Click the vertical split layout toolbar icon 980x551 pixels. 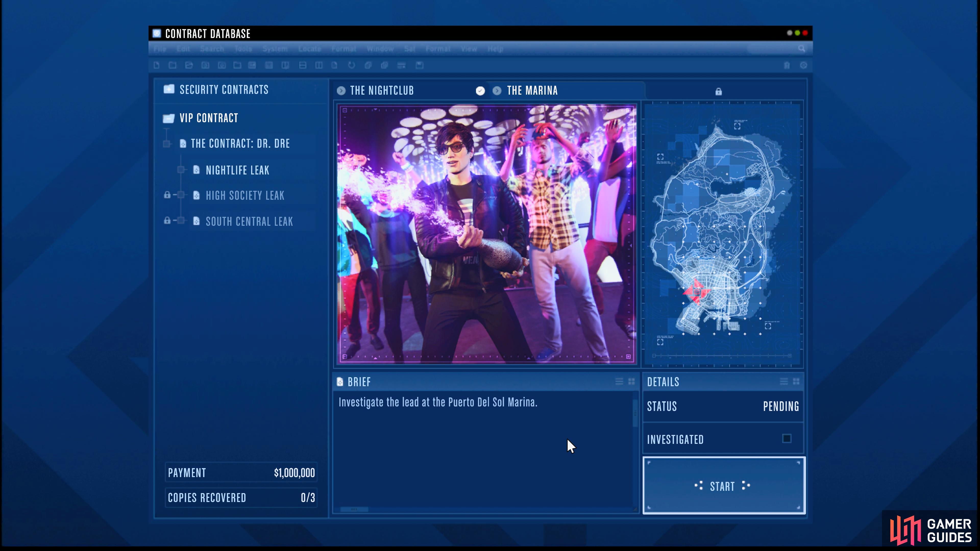pos(319,65)
